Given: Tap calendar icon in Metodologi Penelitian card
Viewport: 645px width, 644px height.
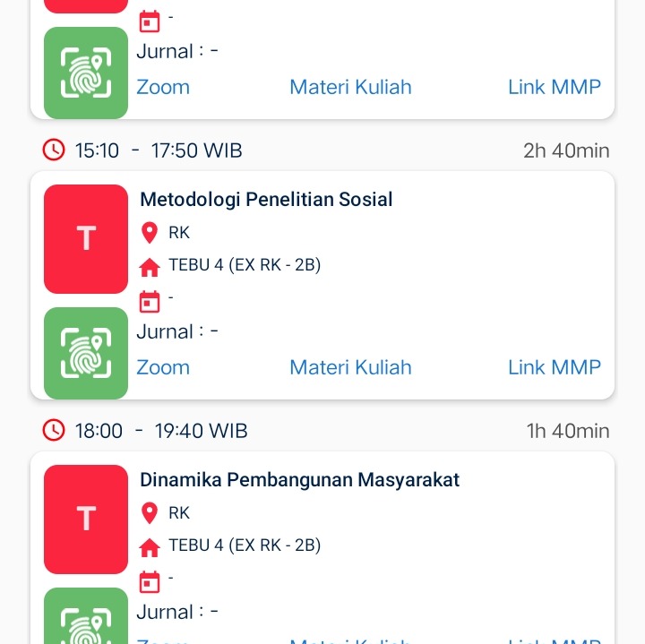Looking at the screenshot, I should 150,301.
